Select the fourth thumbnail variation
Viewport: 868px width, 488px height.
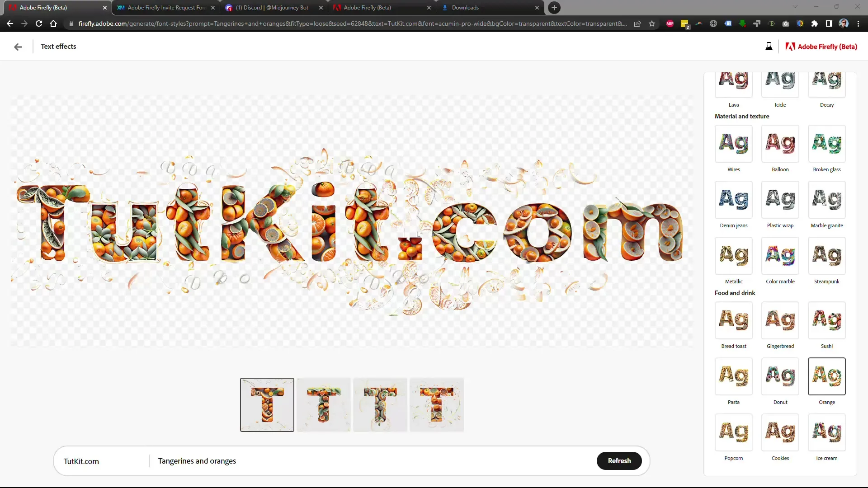point(436,405)
